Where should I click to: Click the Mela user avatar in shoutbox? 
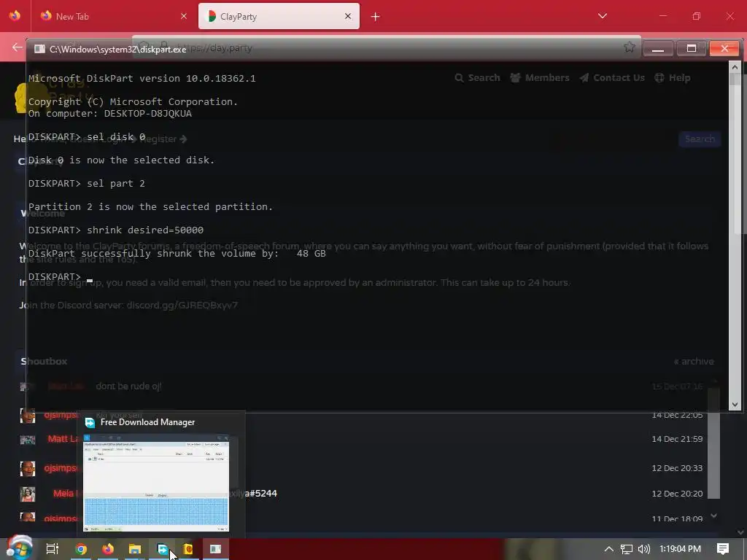(28, 494)
